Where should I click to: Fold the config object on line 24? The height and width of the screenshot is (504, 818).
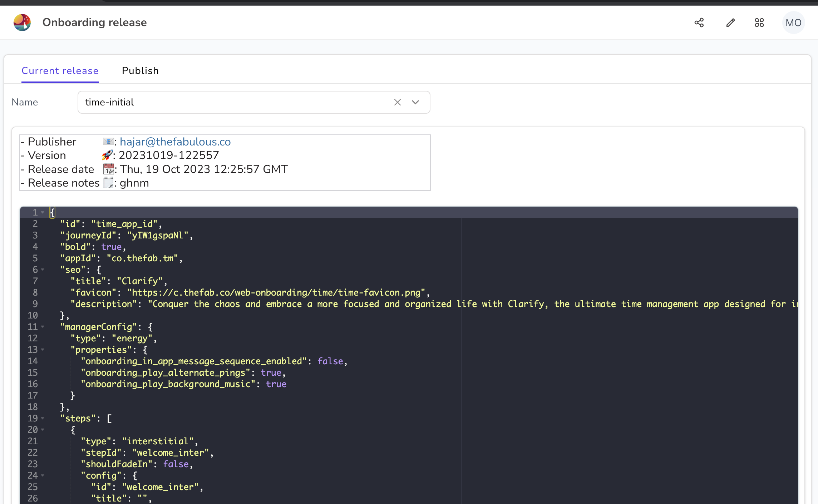click(x=43, y=475)
